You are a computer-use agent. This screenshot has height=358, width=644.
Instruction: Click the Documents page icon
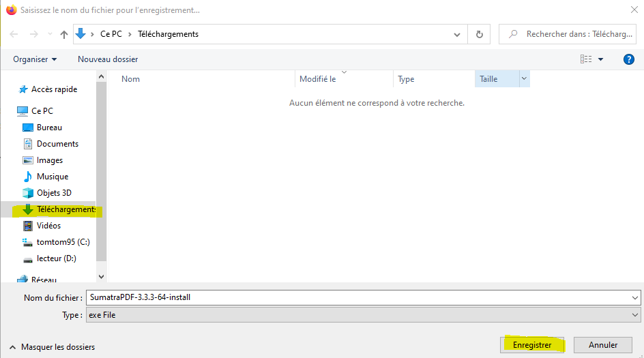tap(27, 144)
